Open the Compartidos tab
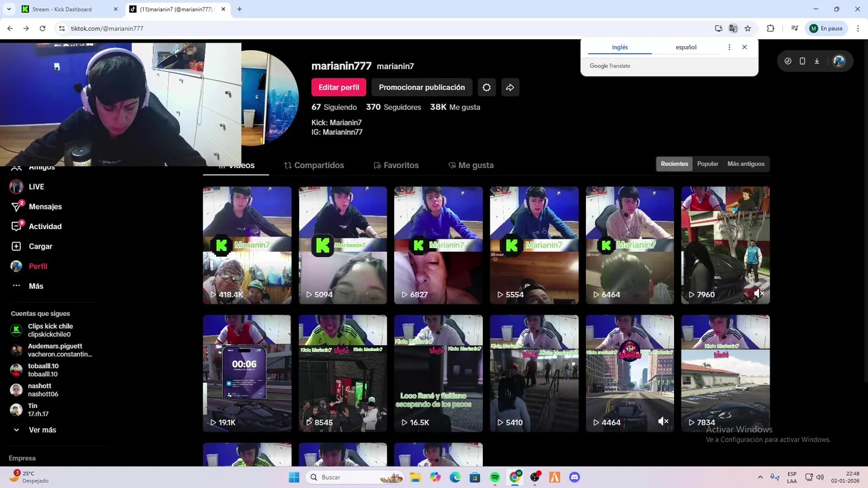The width and height of the screenshot is (868, 488). click(x=314, y=165)
